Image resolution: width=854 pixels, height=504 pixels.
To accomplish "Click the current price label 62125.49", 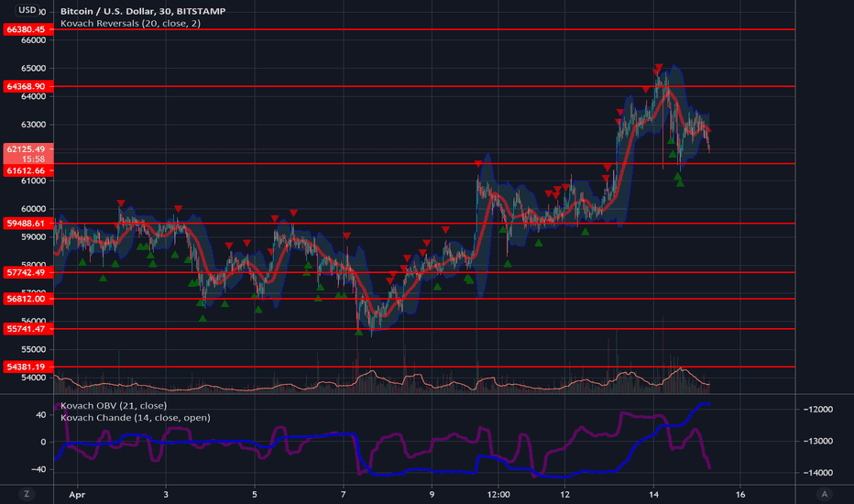I will tap(28, 148).
